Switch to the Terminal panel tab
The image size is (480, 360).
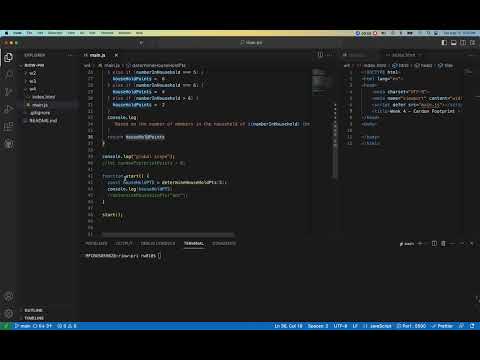coord(194,243)
